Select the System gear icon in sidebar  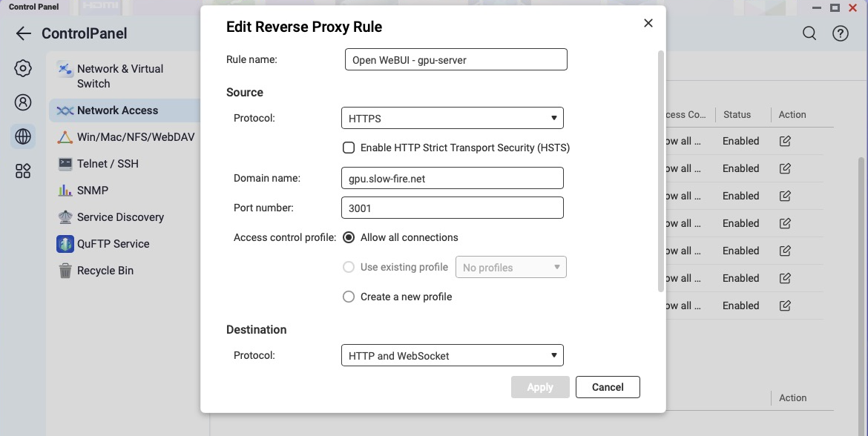[23, 69]
